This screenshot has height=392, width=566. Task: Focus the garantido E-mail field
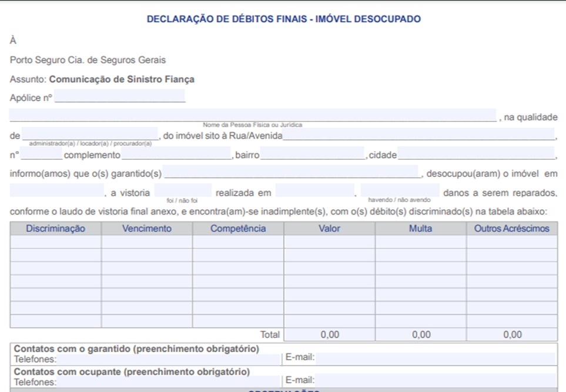point(435,358)
